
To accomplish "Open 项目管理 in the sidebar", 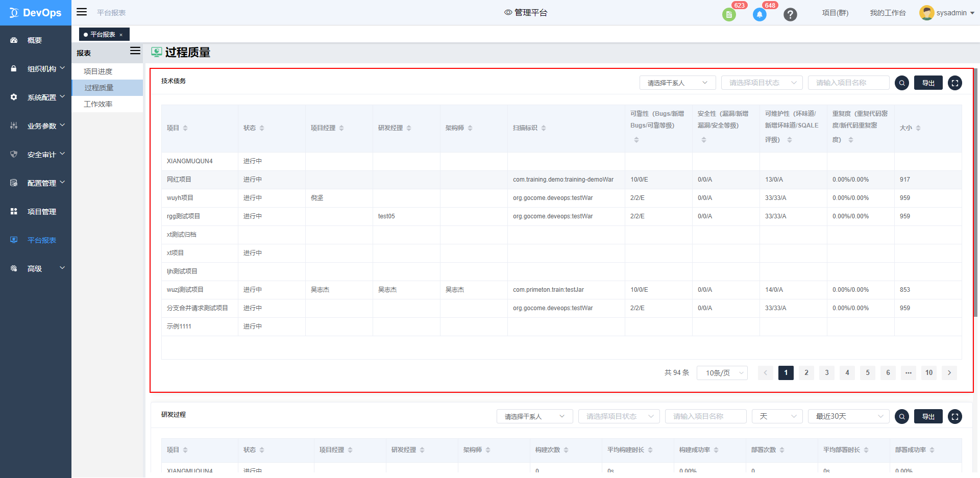I will coord(36,212).
